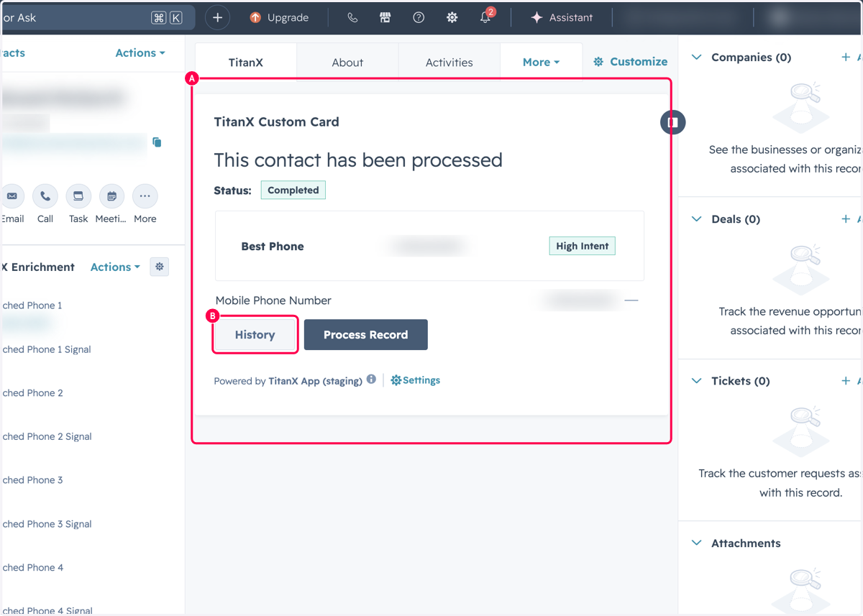Viewport: 863px width, 616px height.
Task: Click the More actions ellipsis icon
Action: click(145, 196)
